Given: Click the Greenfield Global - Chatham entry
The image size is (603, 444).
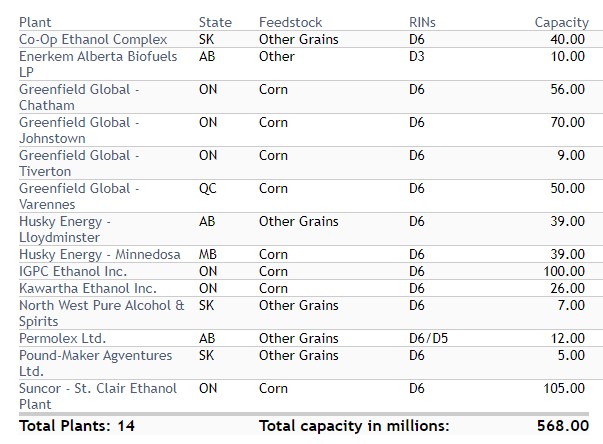Looking at the screenshot, I should point(79,97).
